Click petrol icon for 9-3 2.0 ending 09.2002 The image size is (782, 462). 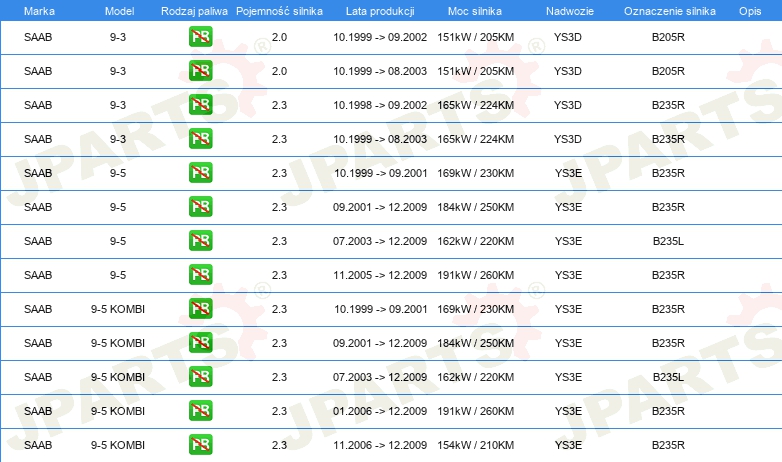200,36
